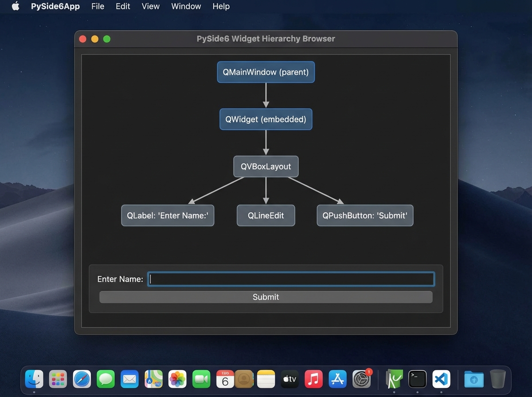Open the App Store
The image size is (532, 397).
pos(337,379)
